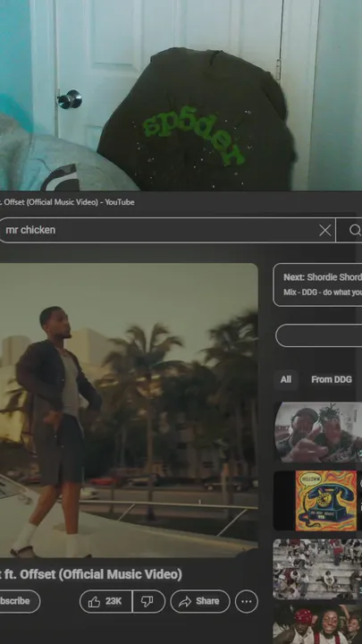
Task: Open the 'Next: Shordie Shordie' mix card
Action: click(317, 284)
